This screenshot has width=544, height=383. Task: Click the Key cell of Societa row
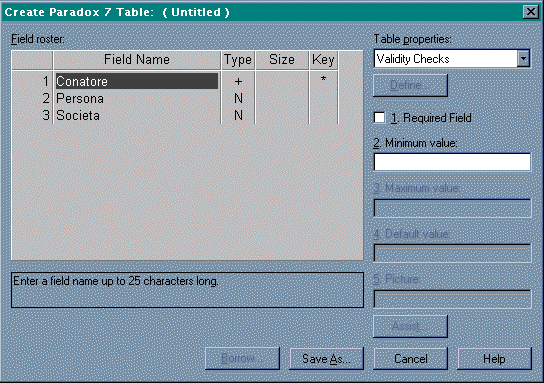point(323,115)
